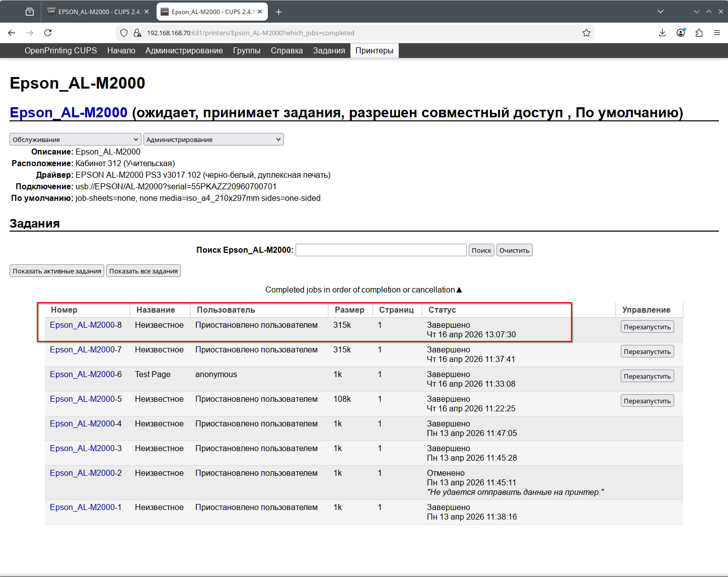Image resolution: width=728 pixels, height=577 pixels.
Task: Open the Задания menu item
Action: (329, 50)
